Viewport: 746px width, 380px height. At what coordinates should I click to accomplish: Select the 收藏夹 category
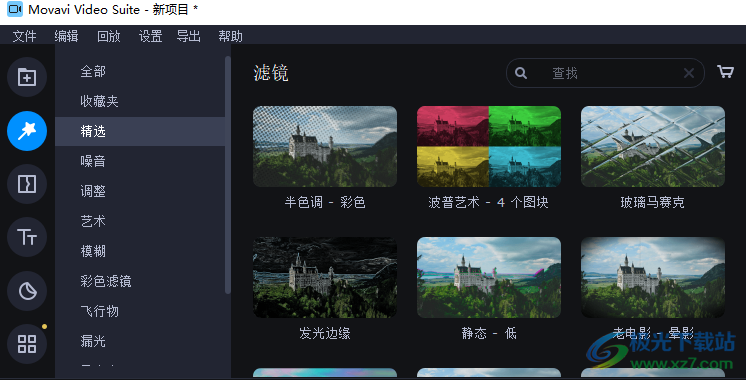(140, 101)
